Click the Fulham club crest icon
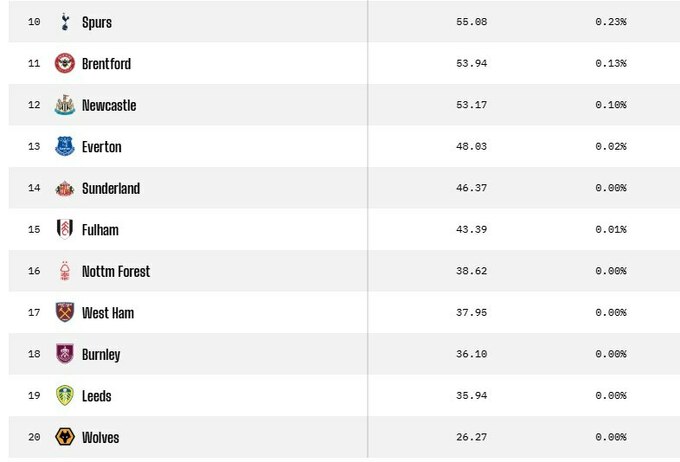This screenshot has width=680, height=462. point(65,229)
